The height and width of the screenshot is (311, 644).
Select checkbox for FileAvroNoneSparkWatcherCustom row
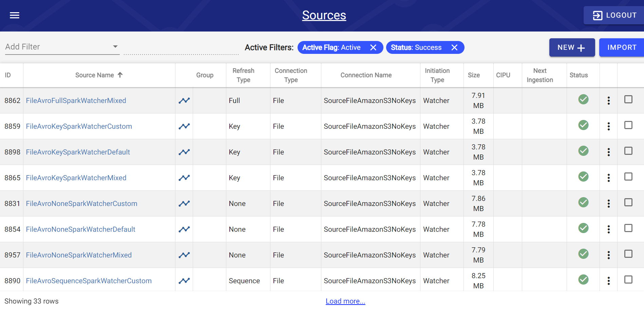[628, 202]
